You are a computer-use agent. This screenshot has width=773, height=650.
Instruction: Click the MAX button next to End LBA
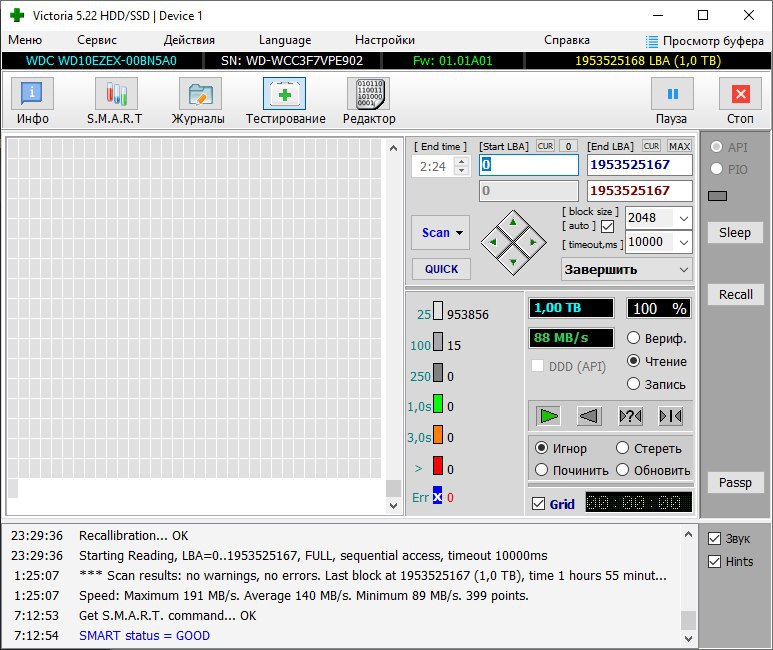[x=679, y=146]
